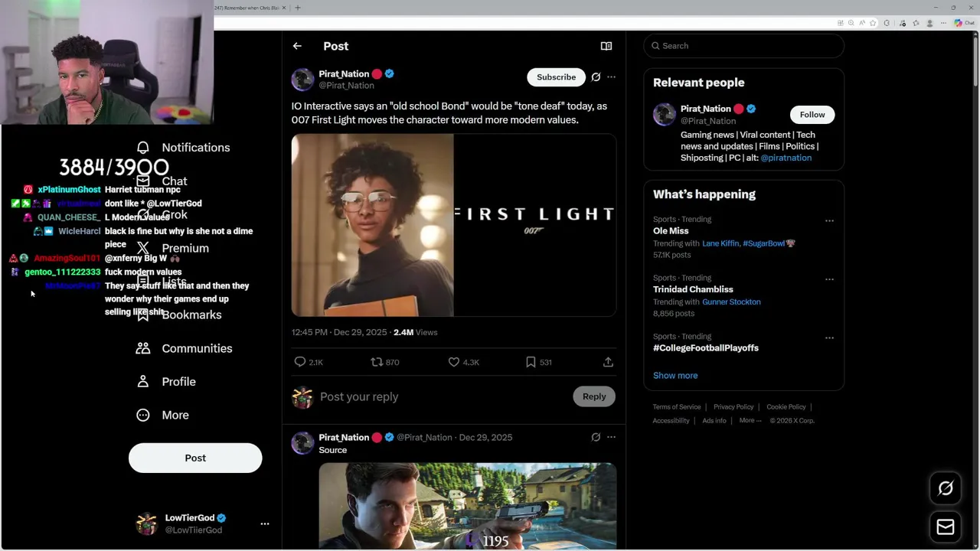Screen dimensions: 980x551
Task: Open Privacy Policy link
Action: pos(733,407)
